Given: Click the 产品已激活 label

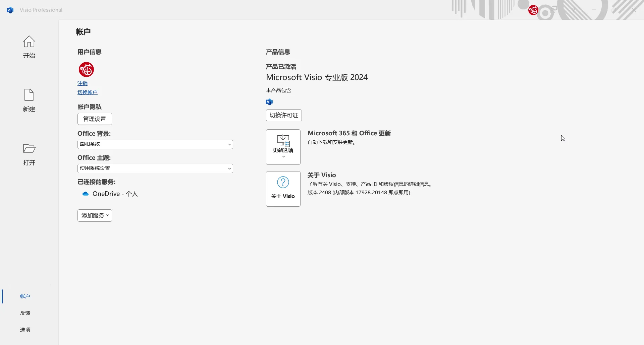Looking at the screenshot, I should click(x=281, y=67).
